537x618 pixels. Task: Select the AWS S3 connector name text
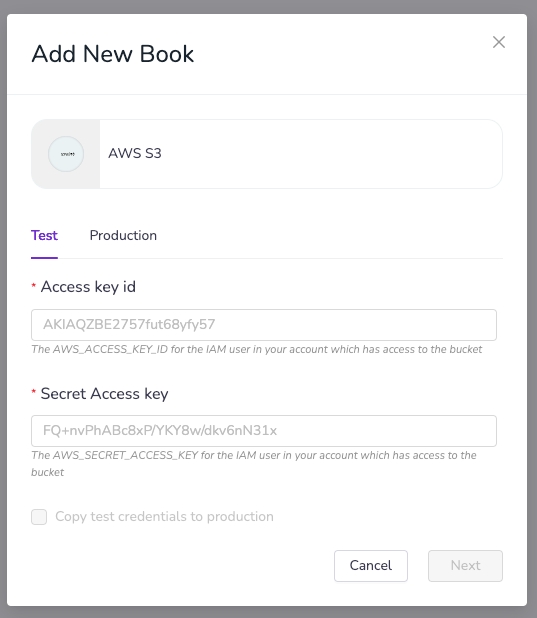point(135,153)
